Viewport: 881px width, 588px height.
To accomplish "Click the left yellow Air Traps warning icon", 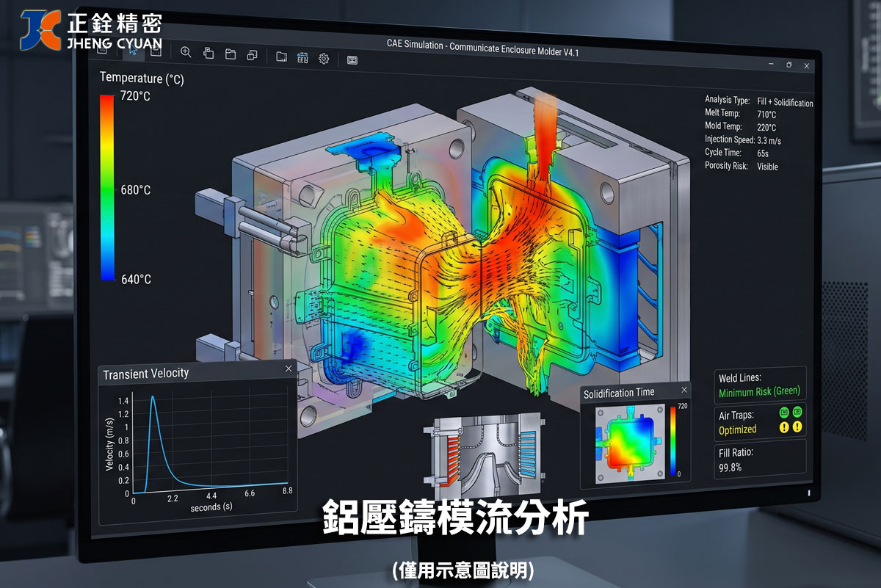I will pyautogui.click(x=783, y=427).
